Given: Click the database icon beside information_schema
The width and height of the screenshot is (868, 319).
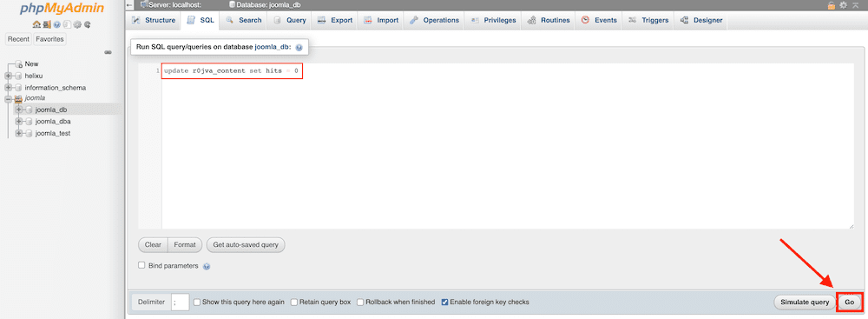Looking at the screenshot, I should 18,88.
